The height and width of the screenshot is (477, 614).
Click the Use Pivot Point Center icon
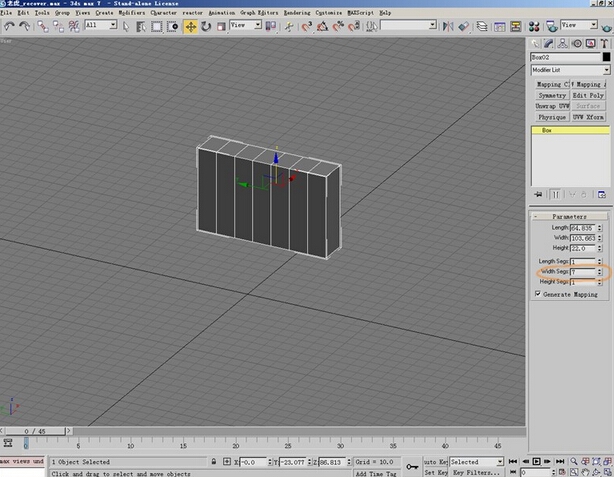(271, 26)
